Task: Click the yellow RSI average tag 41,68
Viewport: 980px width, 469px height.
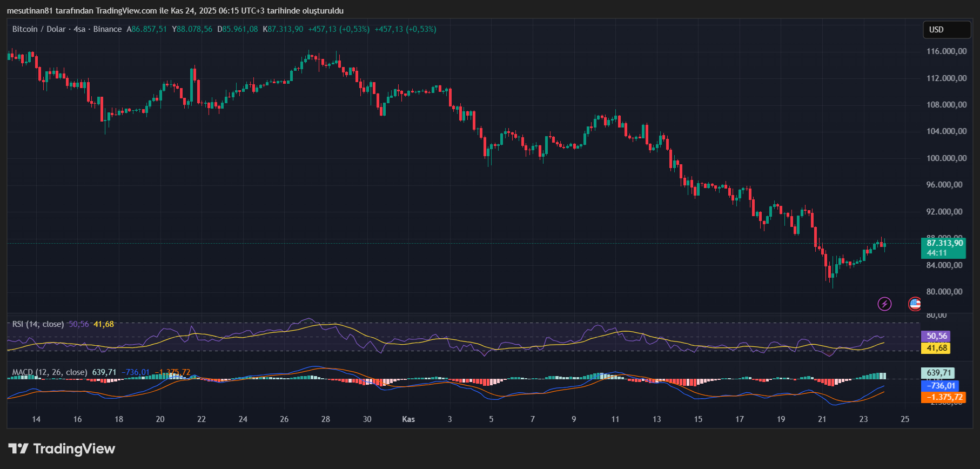Action: click(936, 348)
